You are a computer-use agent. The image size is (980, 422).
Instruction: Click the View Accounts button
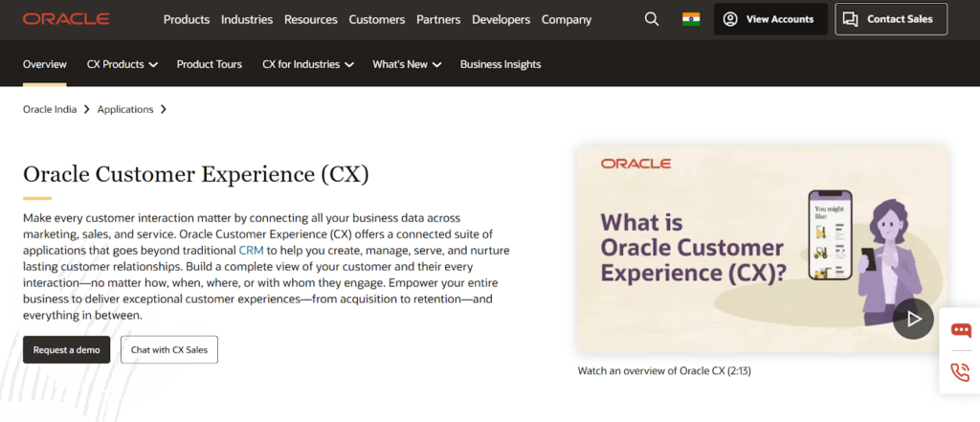point(769,19)
